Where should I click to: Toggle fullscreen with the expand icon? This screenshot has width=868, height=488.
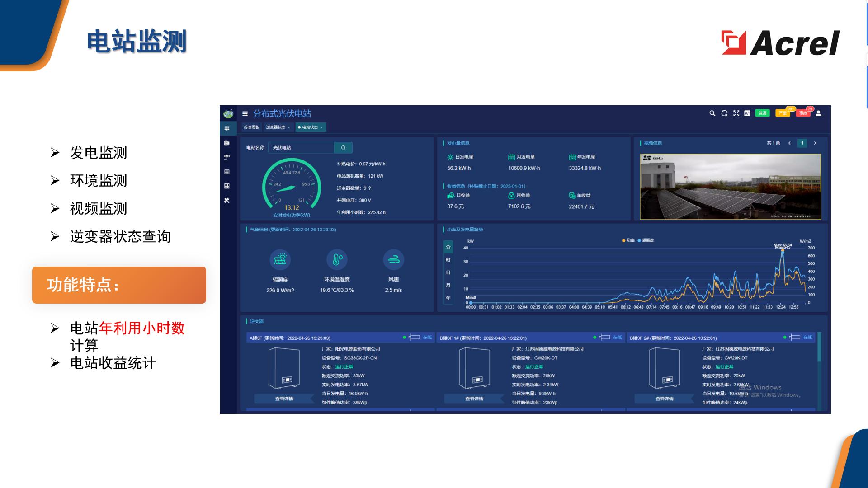736,113
